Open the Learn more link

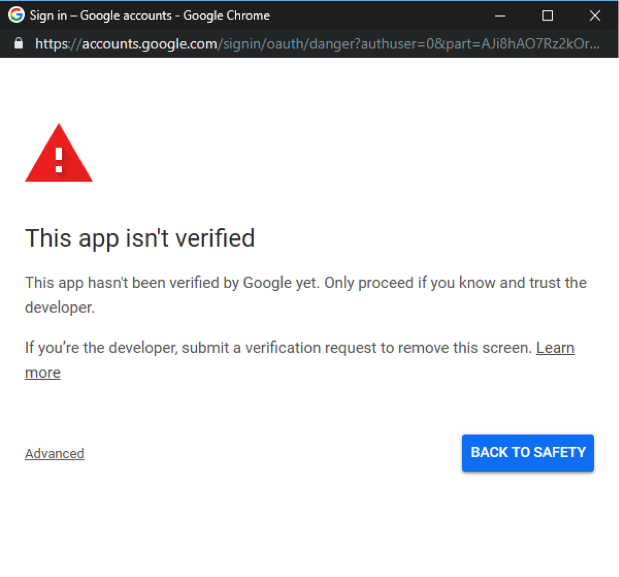(555, 348)
